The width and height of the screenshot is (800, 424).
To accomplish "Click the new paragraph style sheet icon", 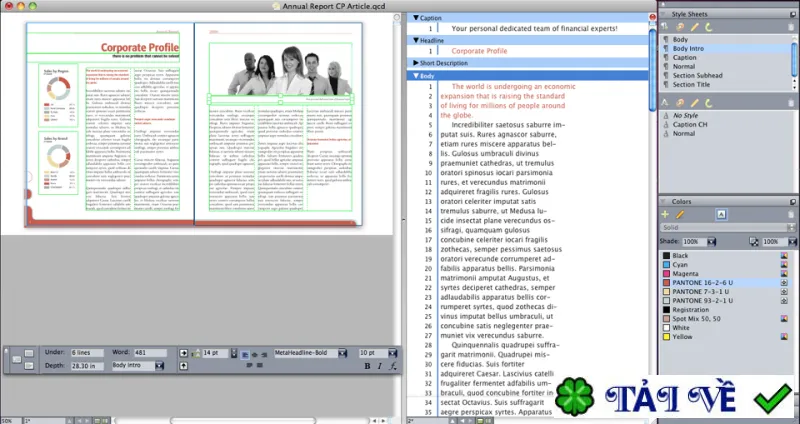I will pos(665,27).
